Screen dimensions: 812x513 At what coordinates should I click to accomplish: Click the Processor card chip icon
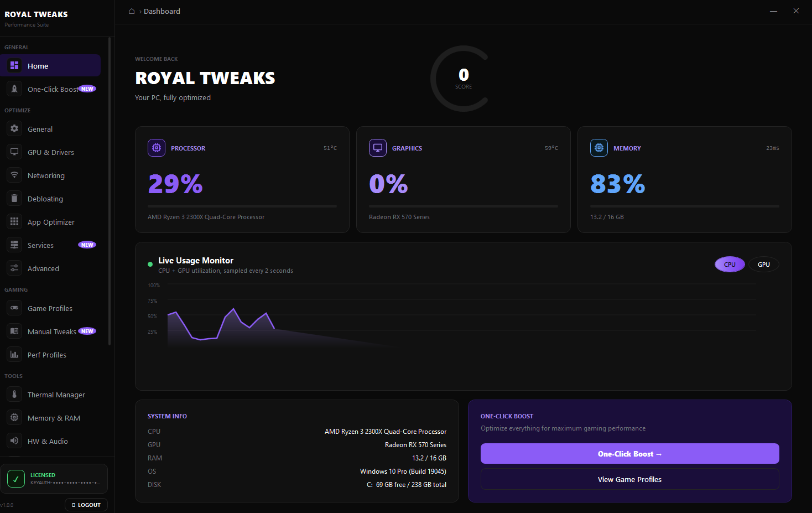coord(157,148)
